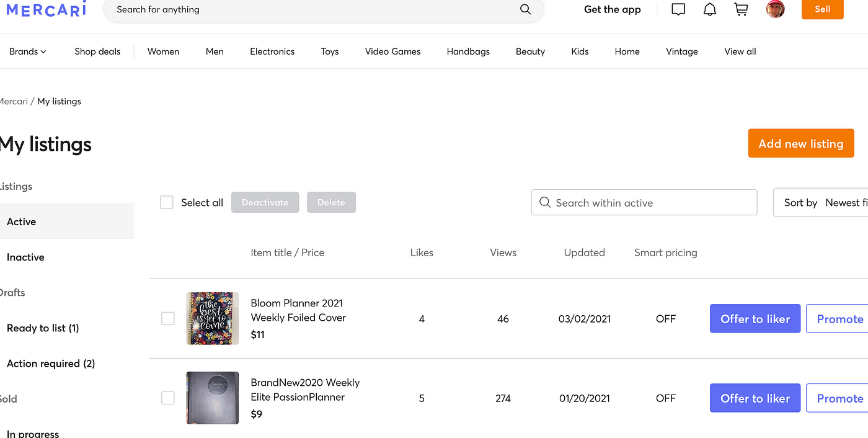The width and height of the screenshot is (868, 438).
Task: Click the Views column header
Action: pyautogui.click(x=503, y=253)
